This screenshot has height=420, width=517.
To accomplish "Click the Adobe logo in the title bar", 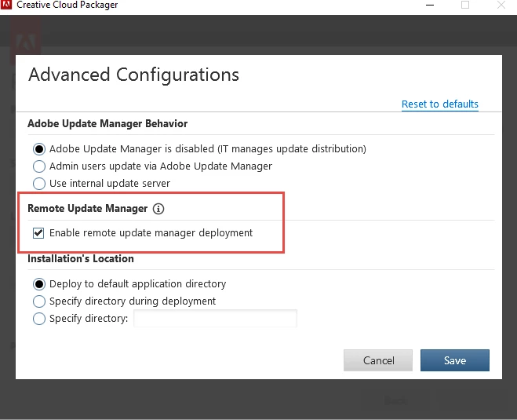I will click(x=6, y=5).
